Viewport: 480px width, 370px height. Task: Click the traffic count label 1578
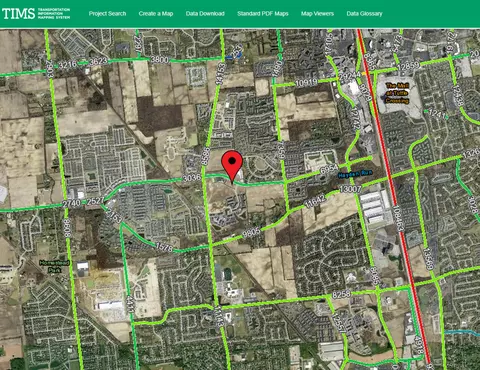[164, 248]
